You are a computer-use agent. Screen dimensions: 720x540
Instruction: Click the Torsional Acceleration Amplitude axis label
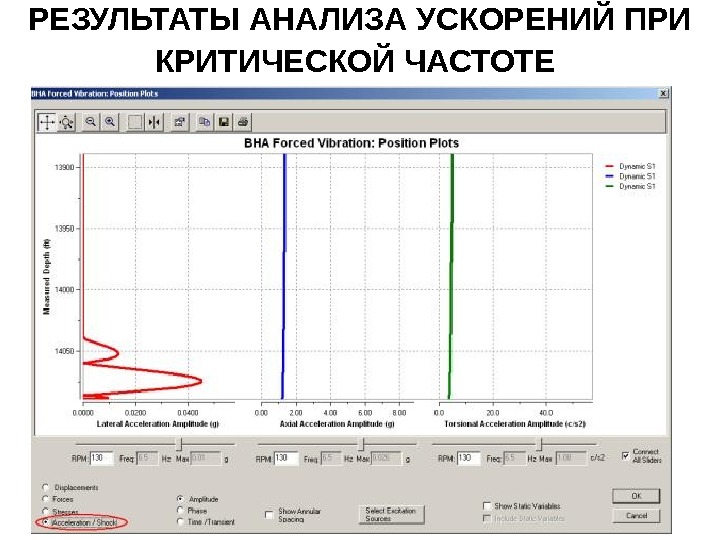515,424
